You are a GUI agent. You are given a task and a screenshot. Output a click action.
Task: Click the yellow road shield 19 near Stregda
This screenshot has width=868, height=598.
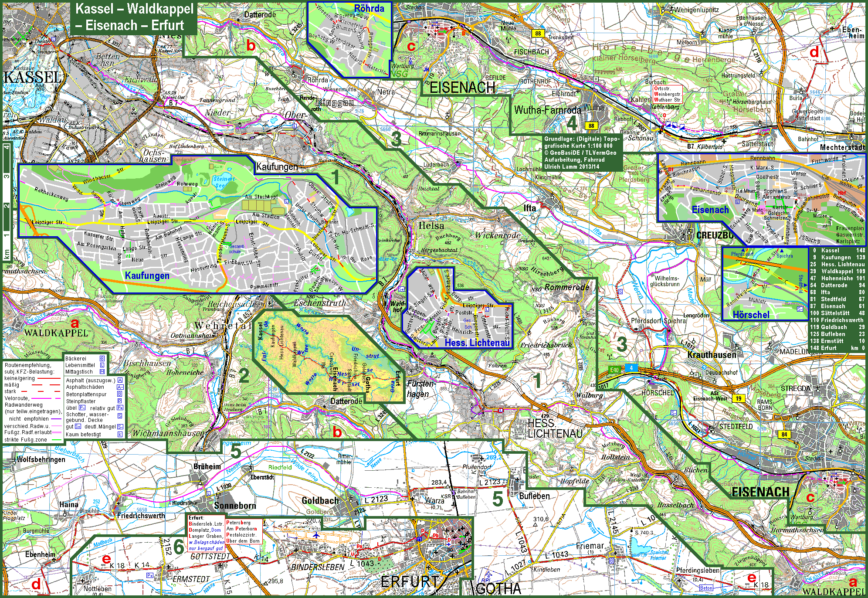click(x=738, y=398)
